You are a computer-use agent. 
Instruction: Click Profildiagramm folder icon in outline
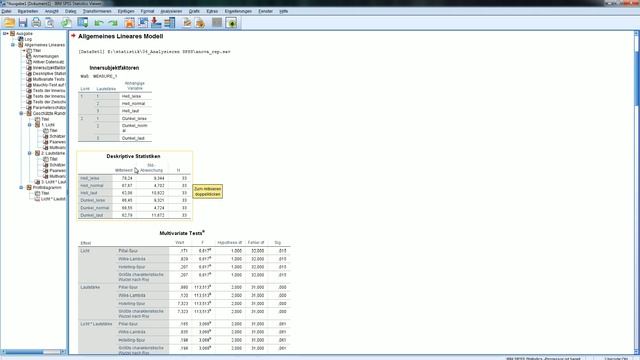coord(29,187)
